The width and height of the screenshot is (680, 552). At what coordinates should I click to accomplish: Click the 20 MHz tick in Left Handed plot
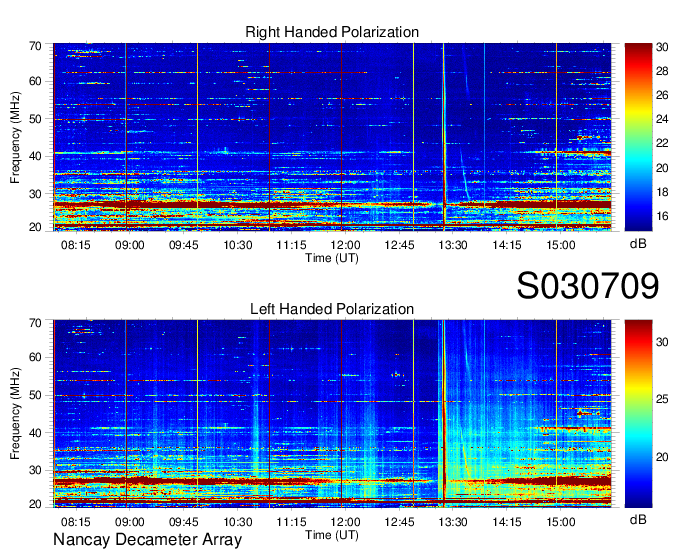35,504
